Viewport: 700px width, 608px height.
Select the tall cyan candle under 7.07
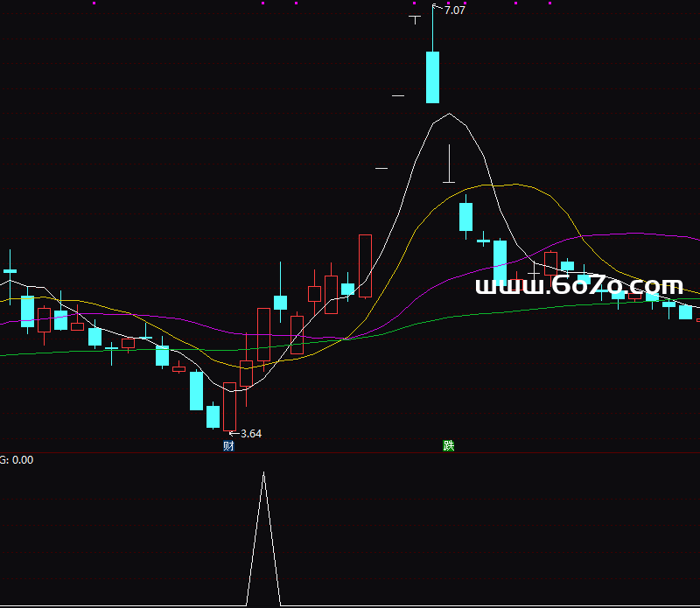coord(432,77)
